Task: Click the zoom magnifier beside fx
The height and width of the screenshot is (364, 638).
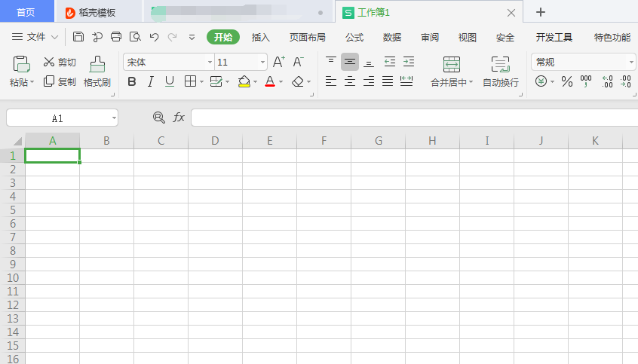Action: (x=158, y=118)
